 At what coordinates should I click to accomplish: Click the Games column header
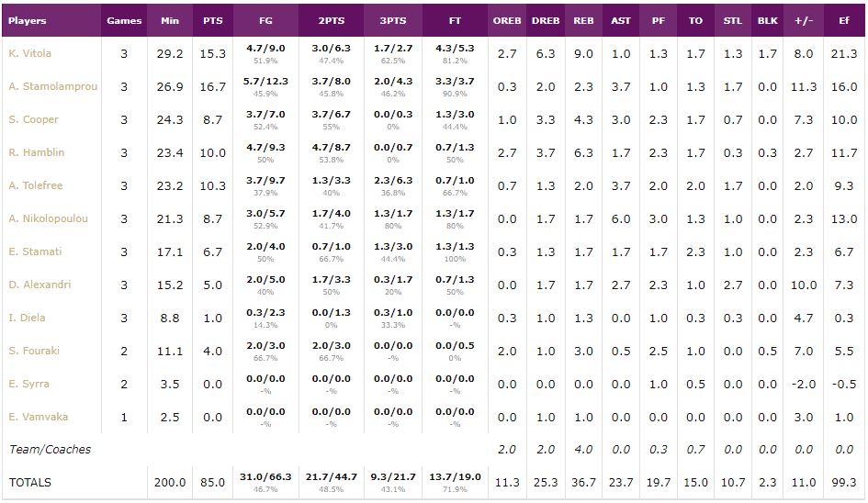tap(124, 20)
